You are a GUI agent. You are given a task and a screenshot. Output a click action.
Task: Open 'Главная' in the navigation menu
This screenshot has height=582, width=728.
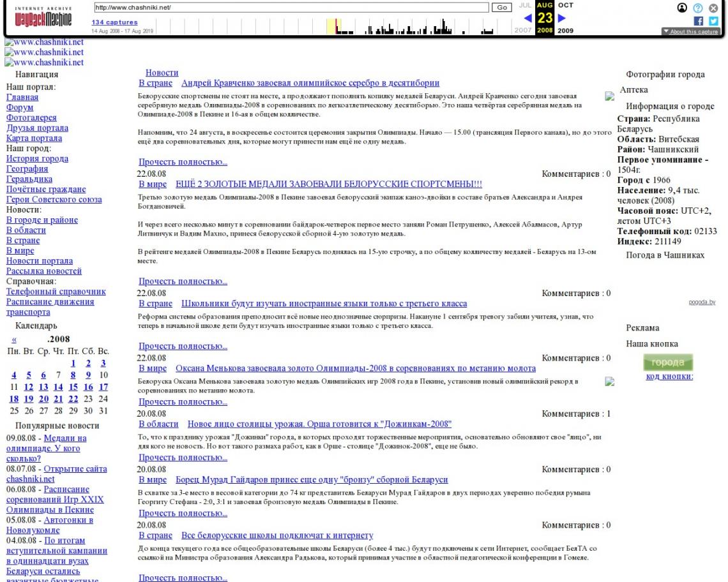(22, 97)
